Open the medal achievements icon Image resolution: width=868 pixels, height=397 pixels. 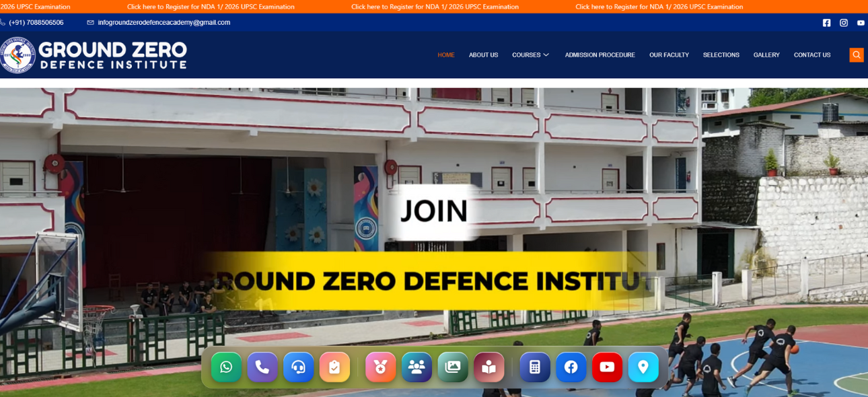[x=380, y=367]
